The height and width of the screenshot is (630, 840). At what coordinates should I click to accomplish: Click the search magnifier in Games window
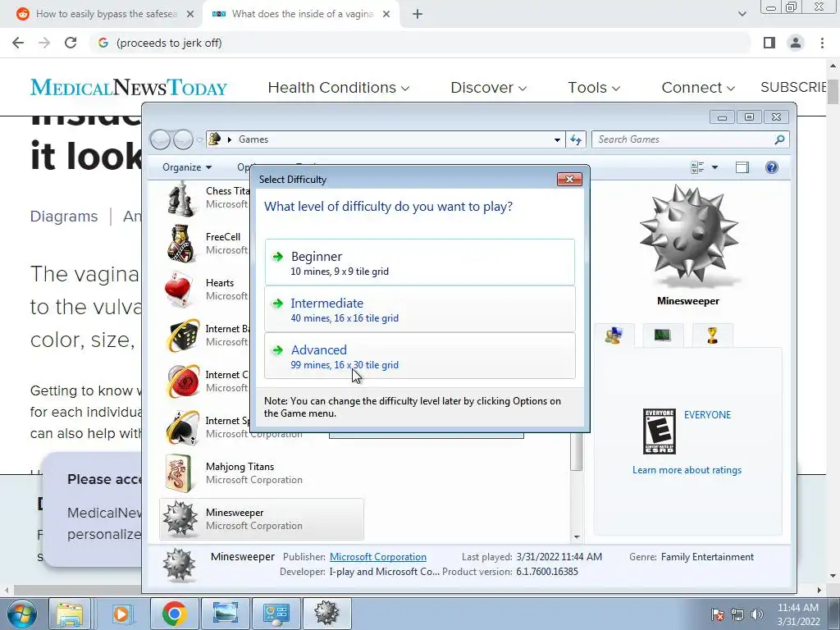coord(779,139)
